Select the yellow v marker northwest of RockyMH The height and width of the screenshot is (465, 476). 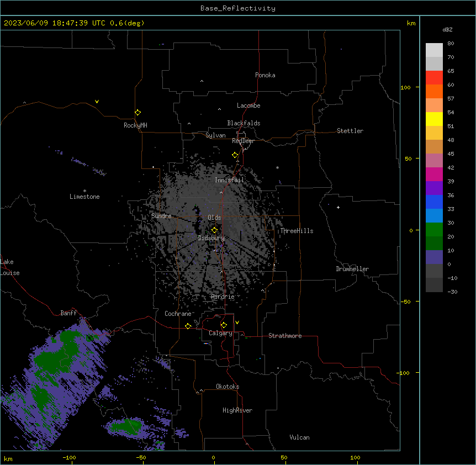(x=97, y=102)
